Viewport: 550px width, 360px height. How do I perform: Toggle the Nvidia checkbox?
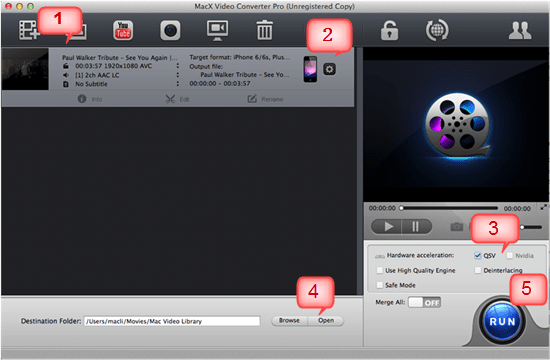510,255
